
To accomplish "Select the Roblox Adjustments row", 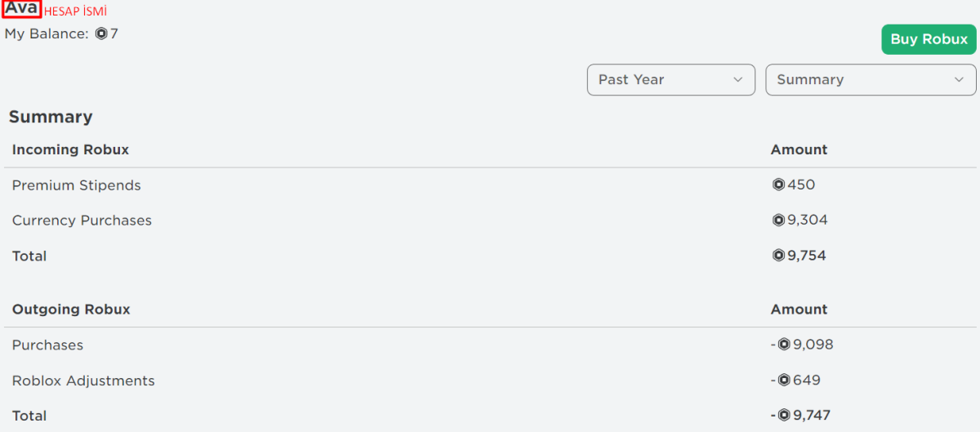I will 83,381.
